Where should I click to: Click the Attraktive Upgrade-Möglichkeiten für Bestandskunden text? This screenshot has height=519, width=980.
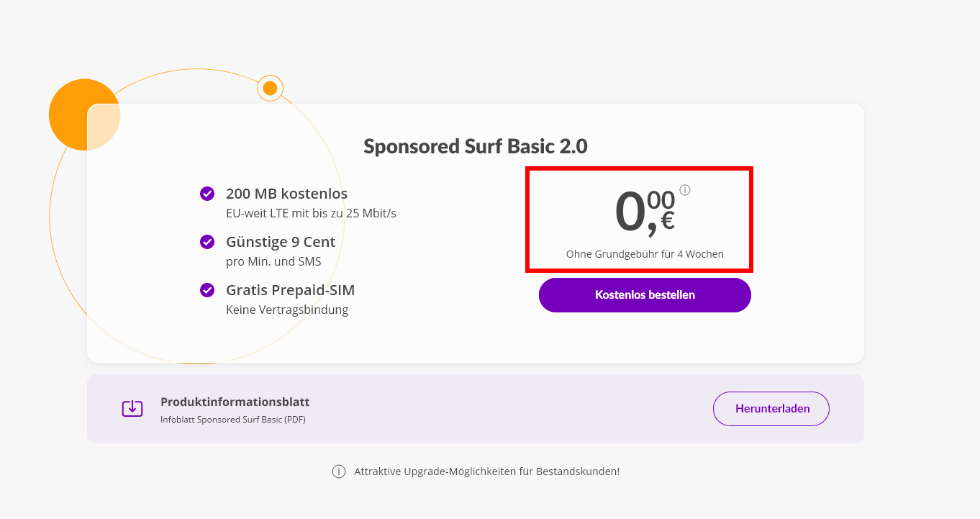click(x=487, y=471)
